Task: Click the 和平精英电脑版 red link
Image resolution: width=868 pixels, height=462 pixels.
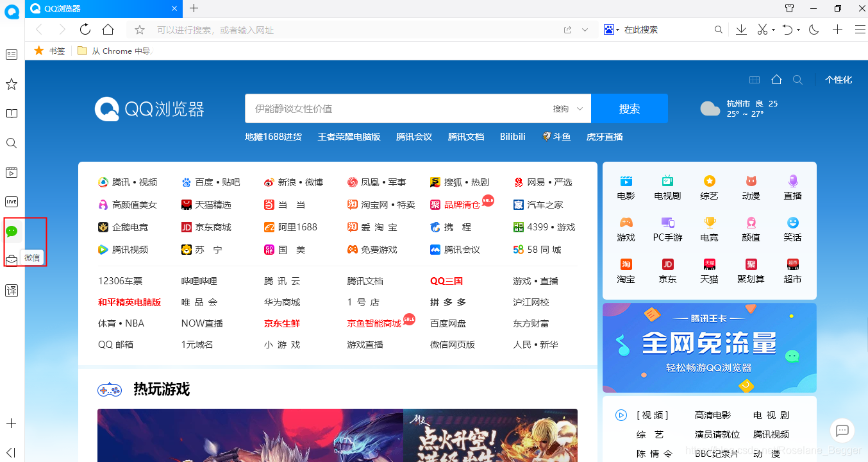Action: pyautogui.click(x=129, y=302)
